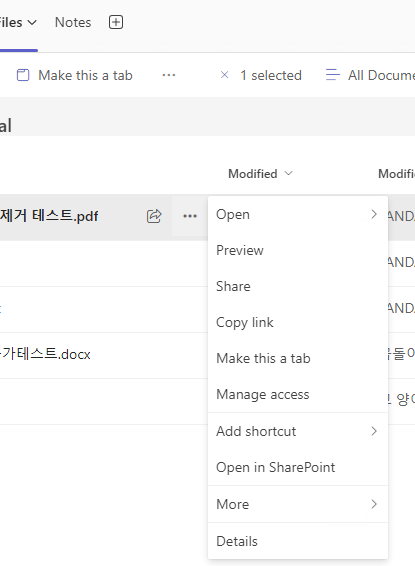
Task: Select the 테스트.pdf file name
Action: click(49, 216)
